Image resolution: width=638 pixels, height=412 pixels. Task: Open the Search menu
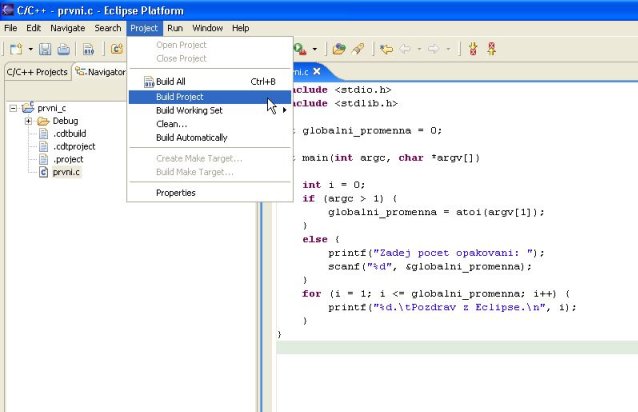coord(108,28)
